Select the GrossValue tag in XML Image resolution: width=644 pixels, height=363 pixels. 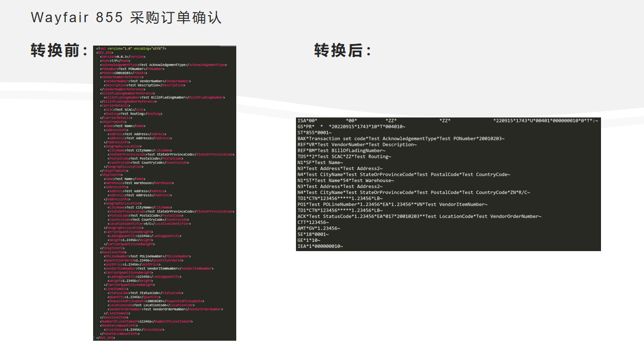(132, 330)
